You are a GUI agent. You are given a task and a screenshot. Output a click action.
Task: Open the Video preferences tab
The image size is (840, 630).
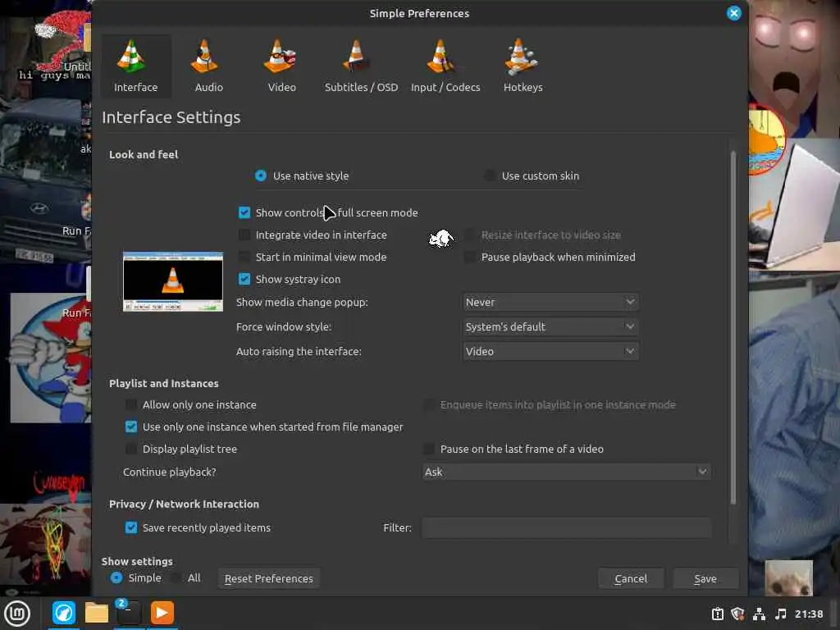click(282, 66)
